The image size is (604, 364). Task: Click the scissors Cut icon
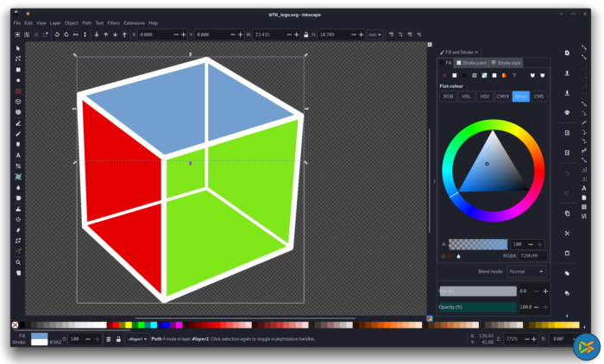click(x=567, y=233)
